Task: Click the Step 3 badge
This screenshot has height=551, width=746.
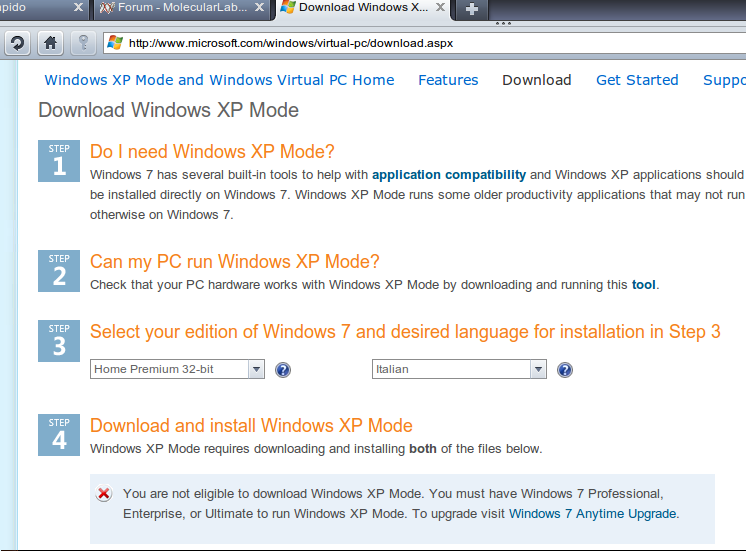Action: click(59, 341)
